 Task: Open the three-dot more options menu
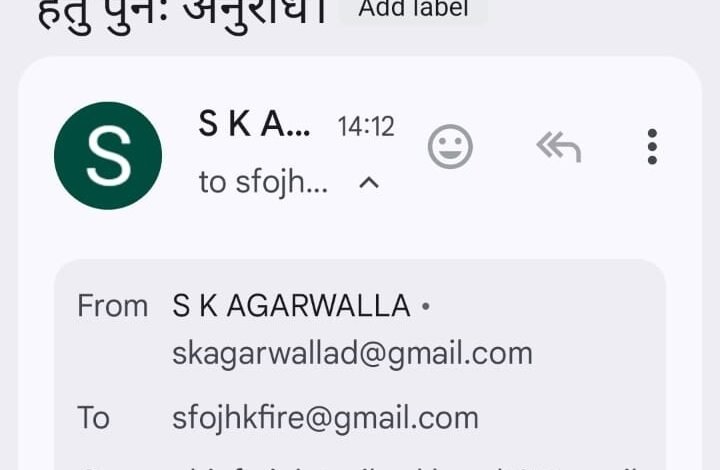652,146
